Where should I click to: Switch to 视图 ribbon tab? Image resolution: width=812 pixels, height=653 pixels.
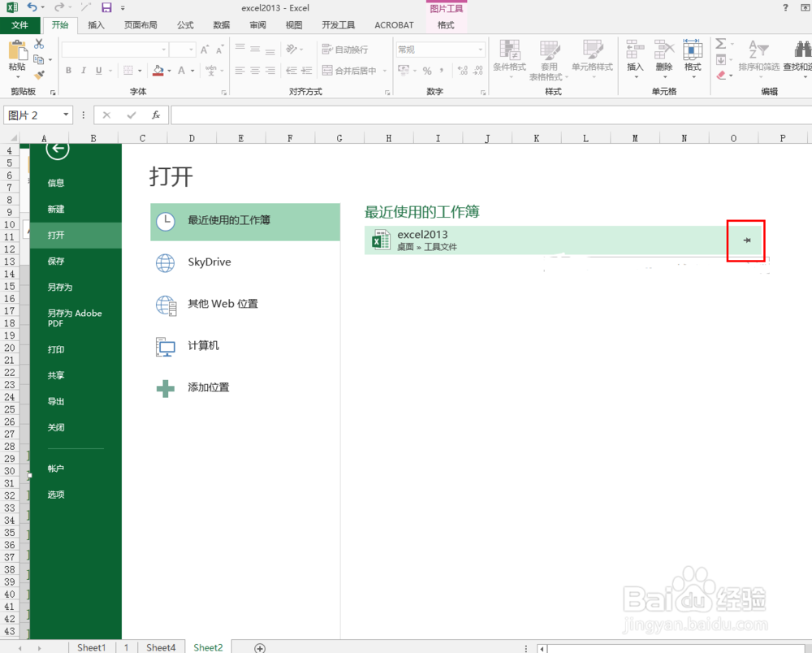tap(294, 25)
